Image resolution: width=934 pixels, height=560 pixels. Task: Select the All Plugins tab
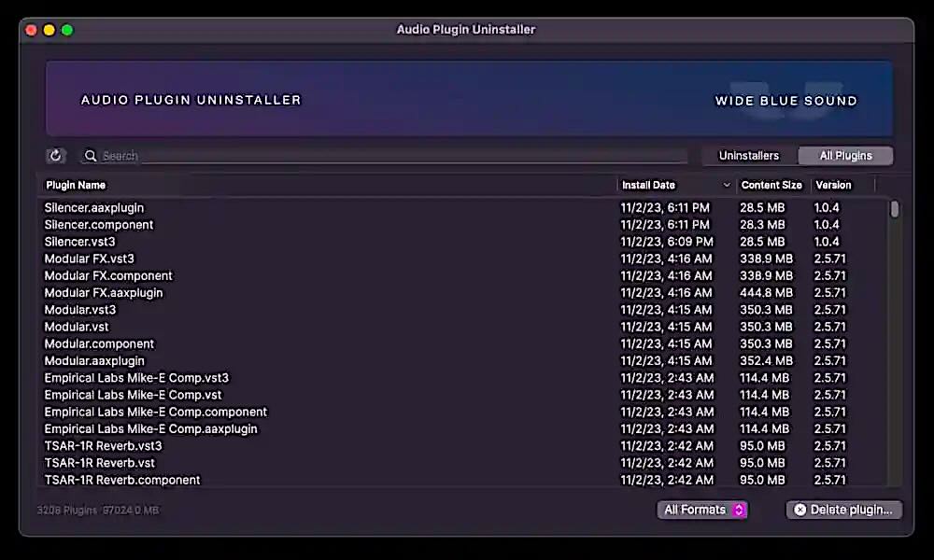point(845,155)
